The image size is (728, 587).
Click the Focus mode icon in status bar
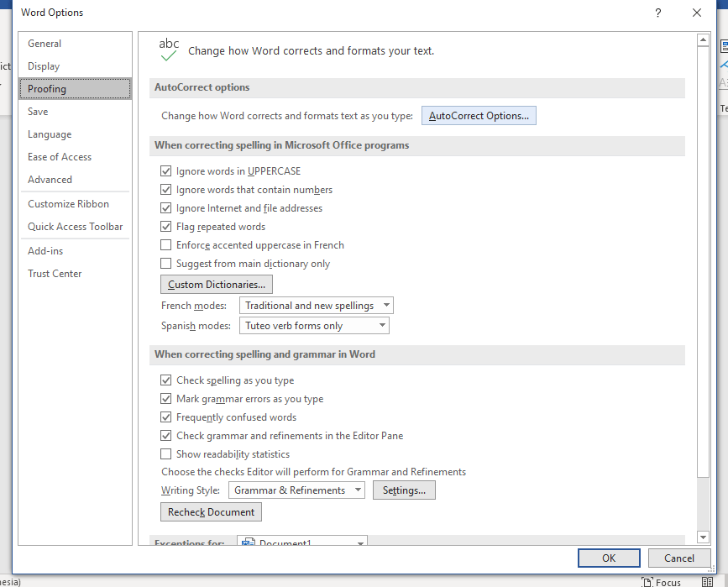pos(647,582)
